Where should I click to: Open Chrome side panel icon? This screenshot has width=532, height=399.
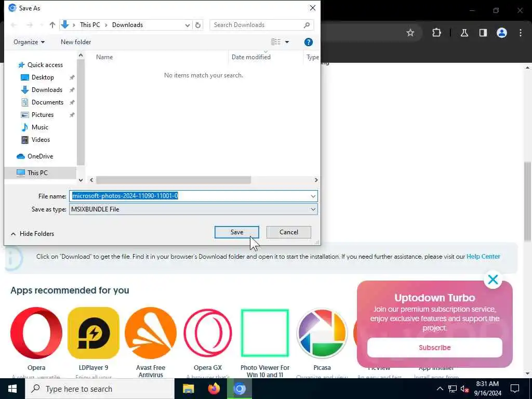[483, 33]
